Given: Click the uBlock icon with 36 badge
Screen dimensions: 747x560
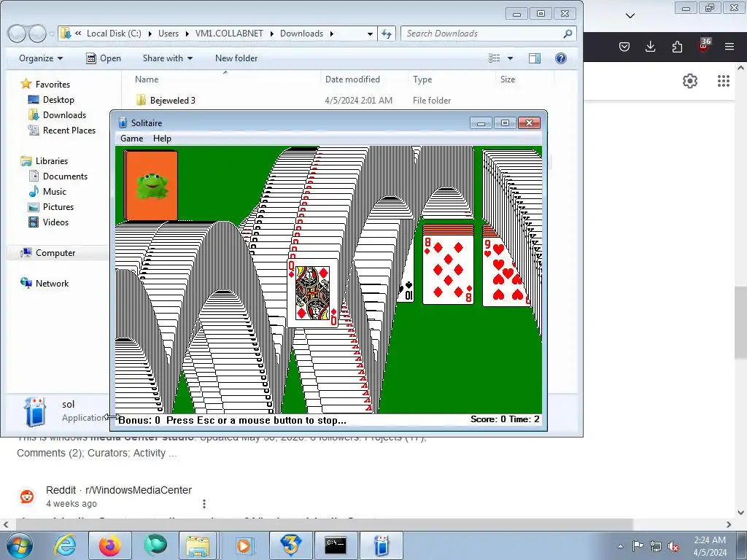Looking at the screenshot, I should pos(704,46).
